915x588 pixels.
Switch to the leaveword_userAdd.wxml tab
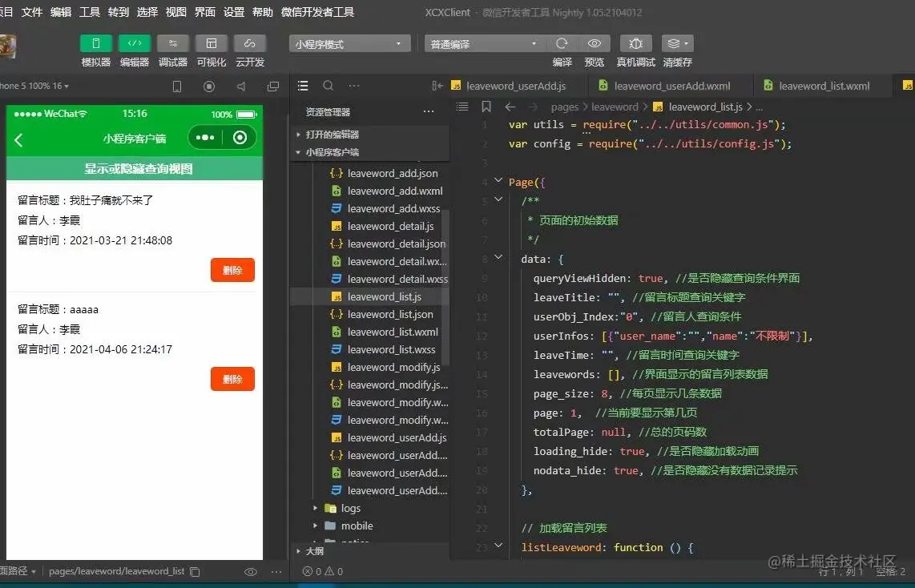[x=671, y=86]
